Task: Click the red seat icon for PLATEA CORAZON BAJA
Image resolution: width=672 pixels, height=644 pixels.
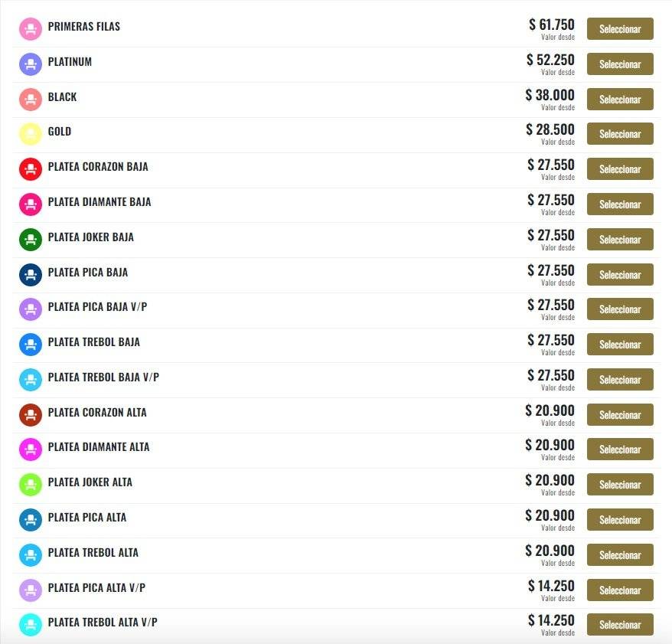Action: [x=31, y=169]
